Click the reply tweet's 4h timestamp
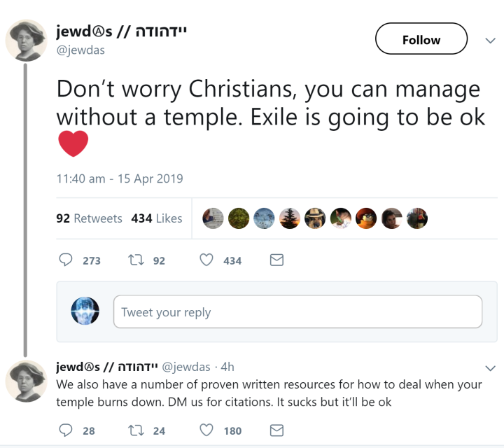 227,367
